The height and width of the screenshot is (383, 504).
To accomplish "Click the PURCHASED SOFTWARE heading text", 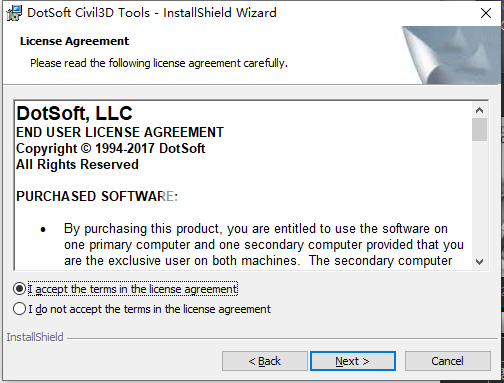I will click(x=97, y=196).
